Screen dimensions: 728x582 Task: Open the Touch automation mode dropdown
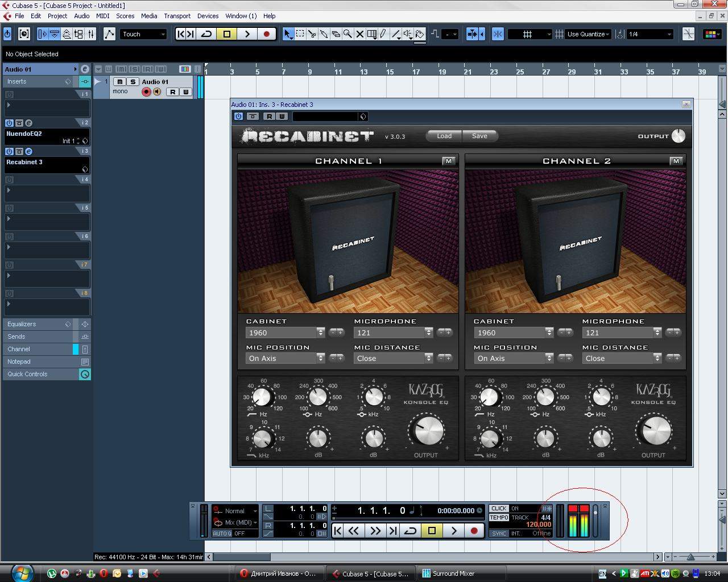[x=143, y=34]
